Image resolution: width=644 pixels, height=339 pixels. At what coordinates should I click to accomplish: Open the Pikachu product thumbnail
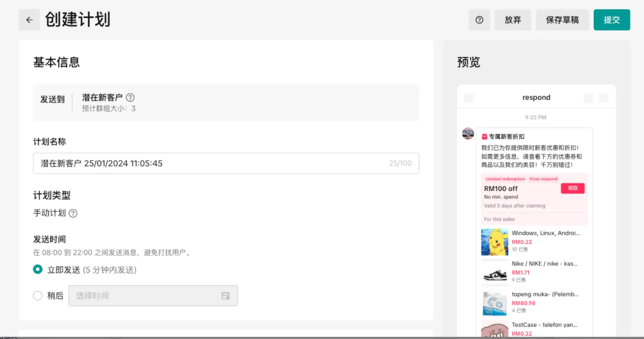[495, 242]
